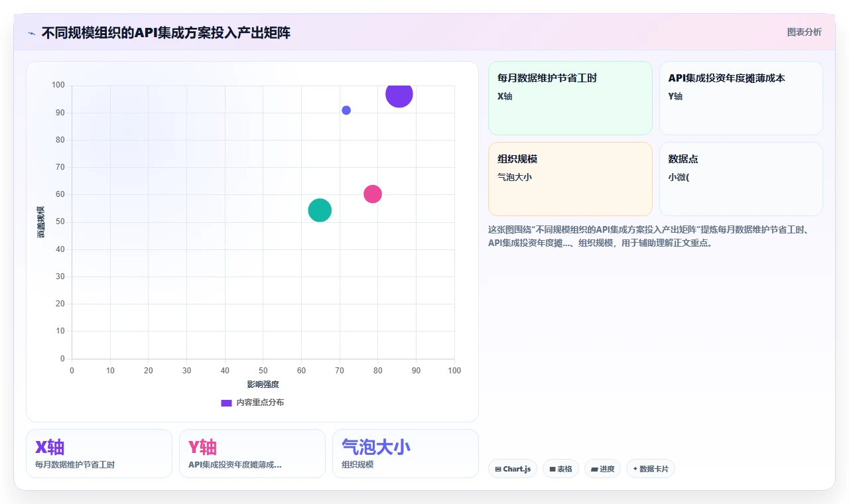Click the lightning icon beside the title
The image size is (849, 504).
tap(31, 33)
